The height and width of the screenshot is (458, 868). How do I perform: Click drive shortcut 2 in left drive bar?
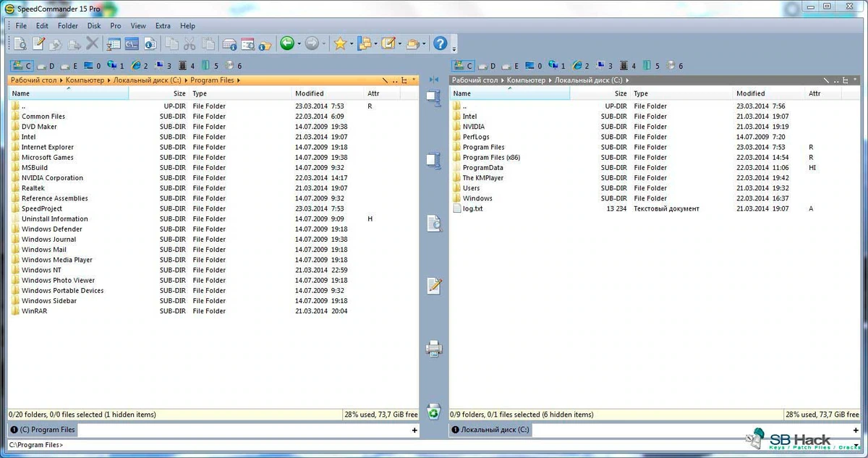point(140,66)
